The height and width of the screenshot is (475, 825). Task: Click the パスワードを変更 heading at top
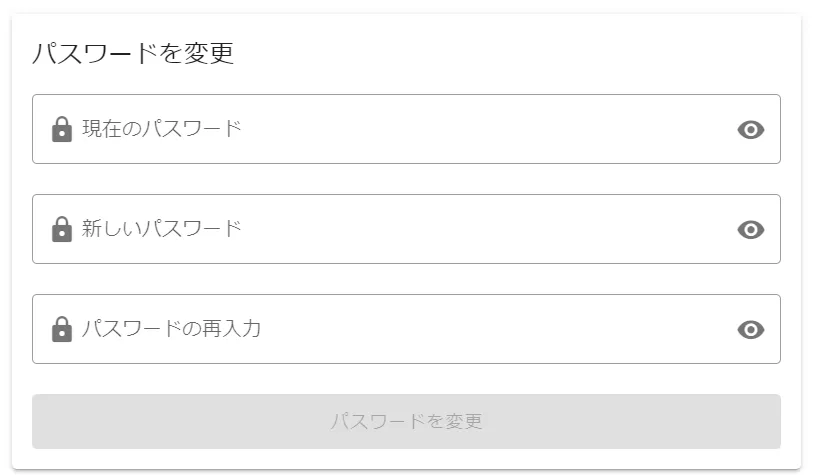(133, 54)
